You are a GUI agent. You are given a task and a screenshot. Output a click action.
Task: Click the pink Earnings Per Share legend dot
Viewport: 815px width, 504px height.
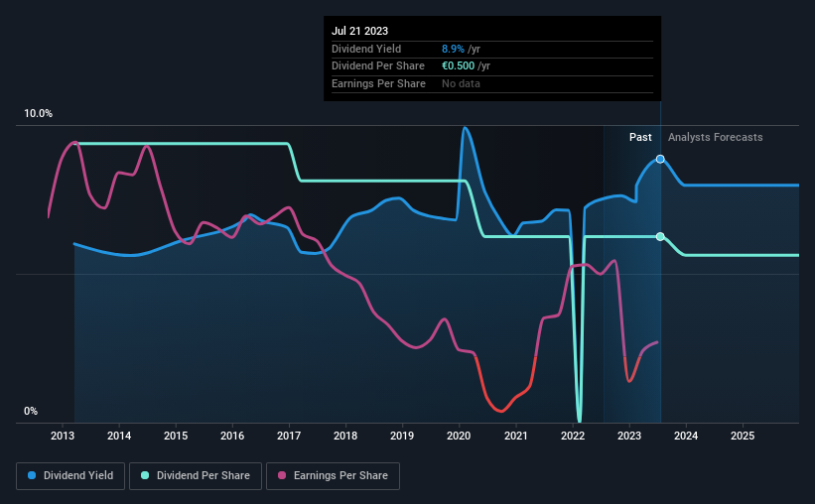tap(282, 475)
